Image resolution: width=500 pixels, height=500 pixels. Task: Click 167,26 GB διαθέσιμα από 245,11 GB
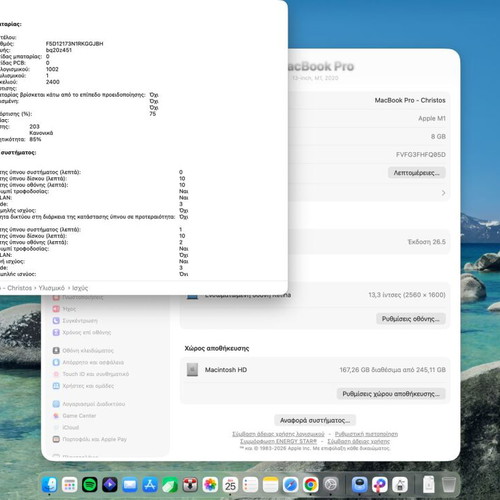(393, 370)
